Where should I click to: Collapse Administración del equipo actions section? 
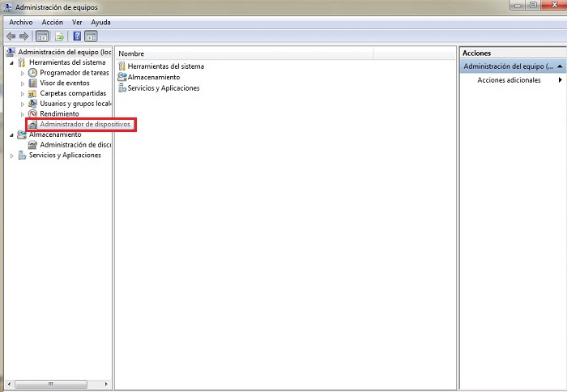tap(560, 66)
